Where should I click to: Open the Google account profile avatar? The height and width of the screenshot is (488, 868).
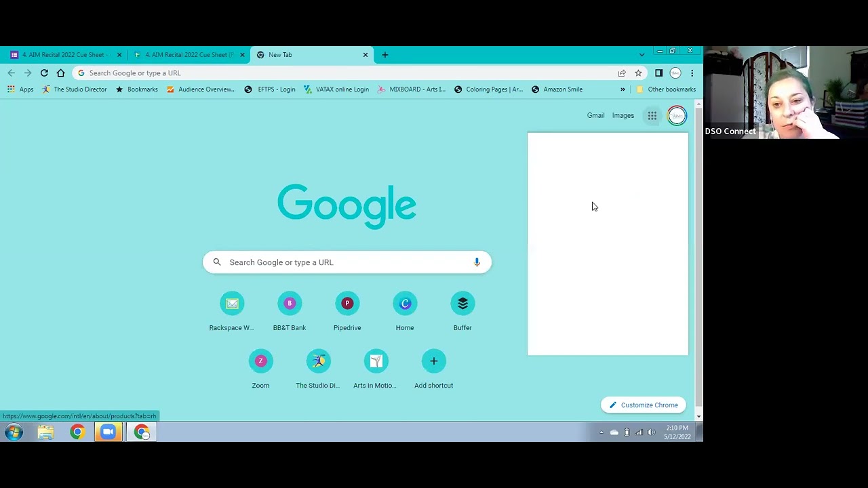pos(677,116)
